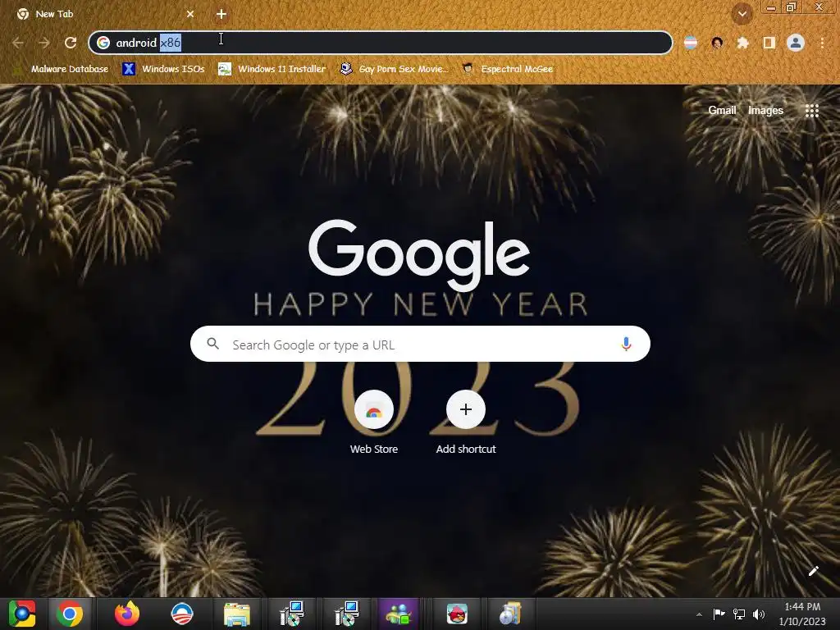Open the network status tray icon
The height and width of the screenshot is (630, 840).
[x=739, y=614]
